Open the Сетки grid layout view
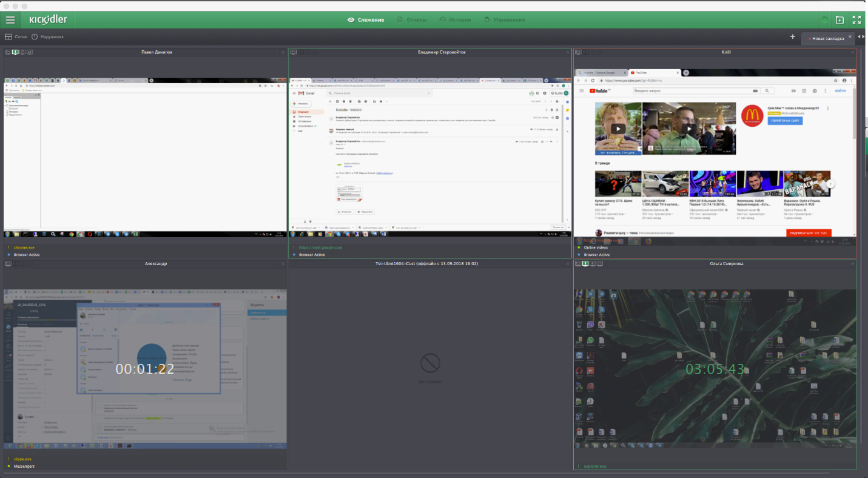 point(16,37)
